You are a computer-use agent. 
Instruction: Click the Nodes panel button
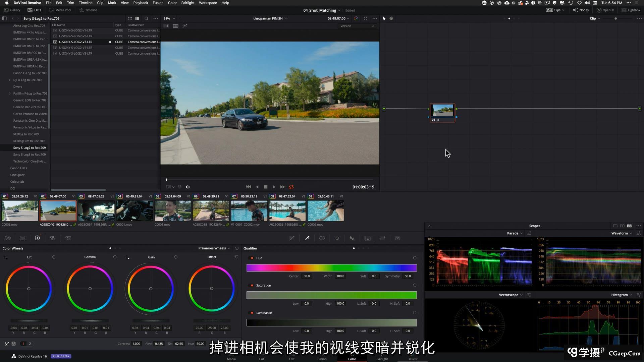pyautogui.click(x=581, y=10)
